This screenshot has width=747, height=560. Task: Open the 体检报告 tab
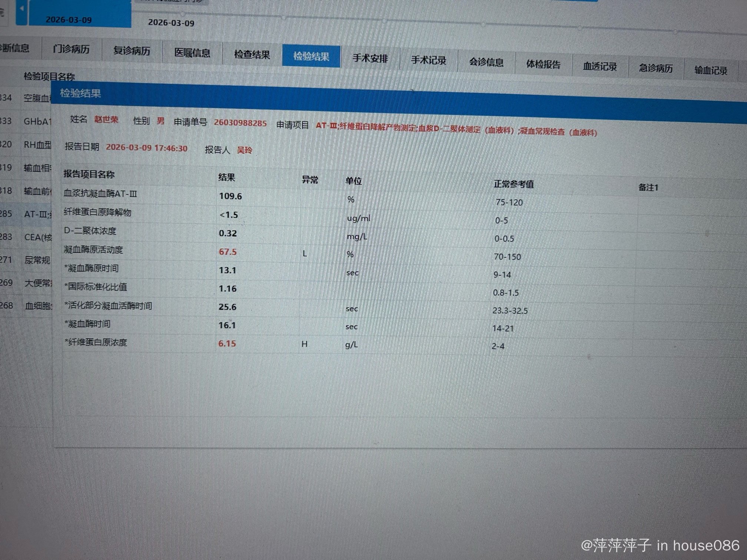543,64
